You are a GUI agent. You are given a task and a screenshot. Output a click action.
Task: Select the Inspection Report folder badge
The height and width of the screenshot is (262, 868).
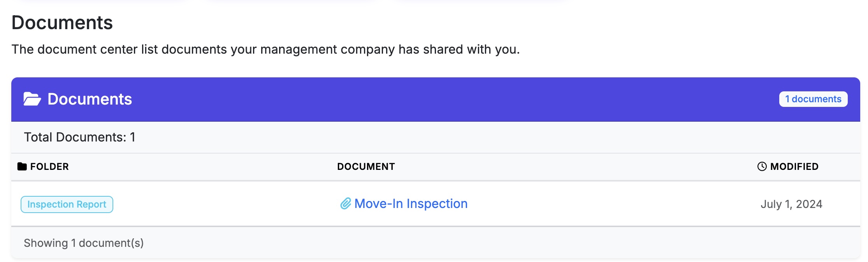[x=67, y=204]
